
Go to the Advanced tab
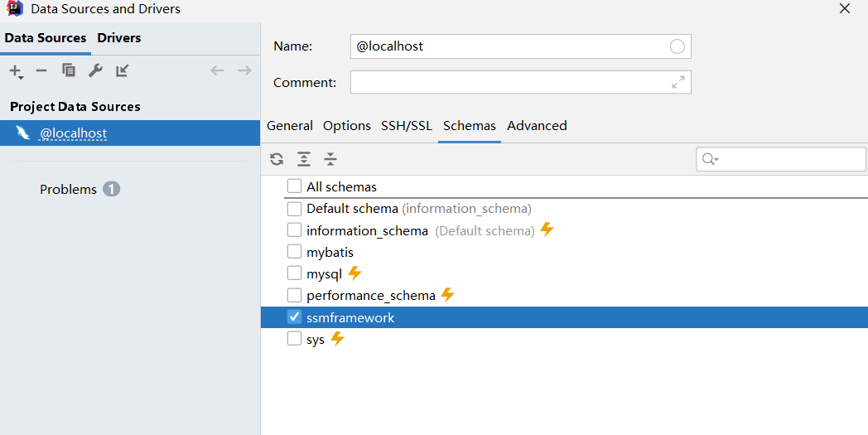coord(537,126)
